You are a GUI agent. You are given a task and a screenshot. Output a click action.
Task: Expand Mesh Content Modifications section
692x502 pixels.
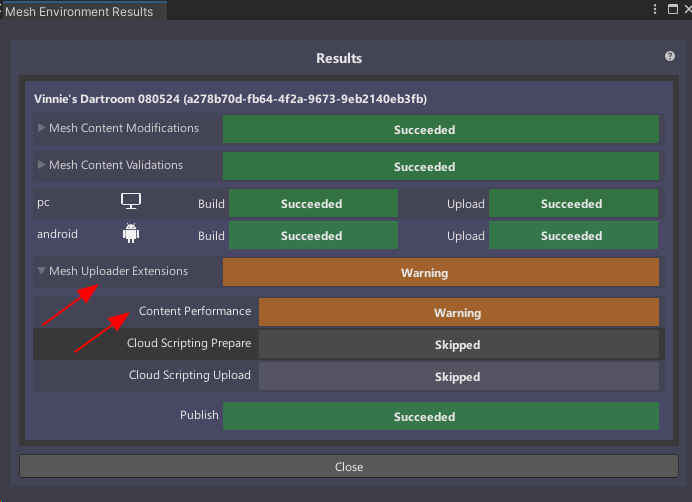[41, 128]
